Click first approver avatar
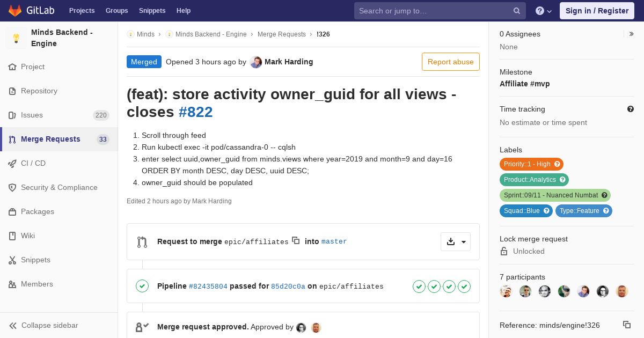 click(x=301, y=327)
